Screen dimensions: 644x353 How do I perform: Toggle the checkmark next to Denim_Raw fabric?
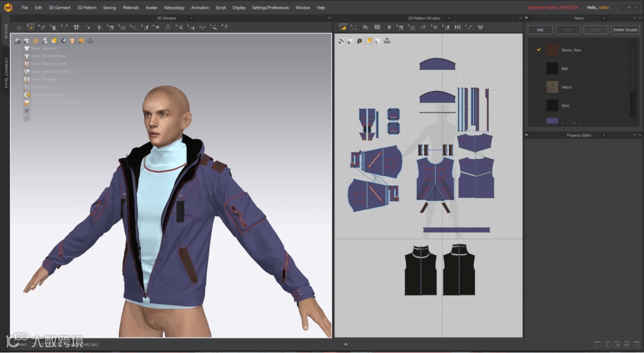click(x=539, y=50)
